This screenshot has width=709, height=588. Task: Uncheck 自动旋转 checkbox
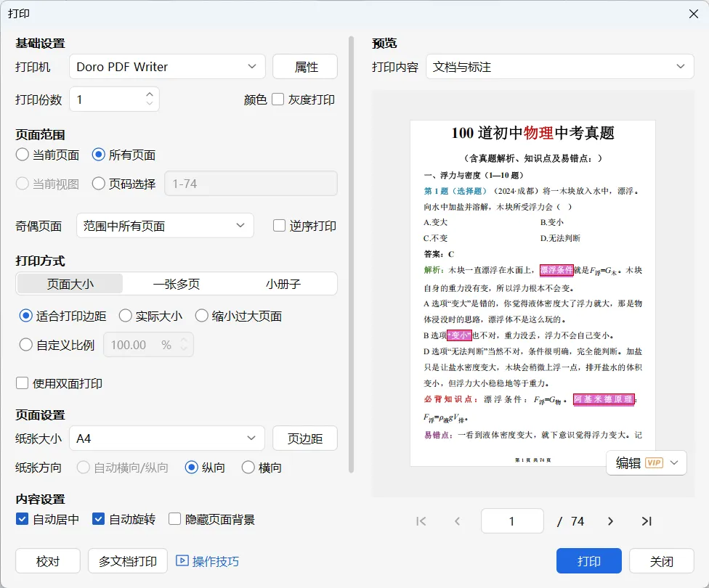(98, 519)
